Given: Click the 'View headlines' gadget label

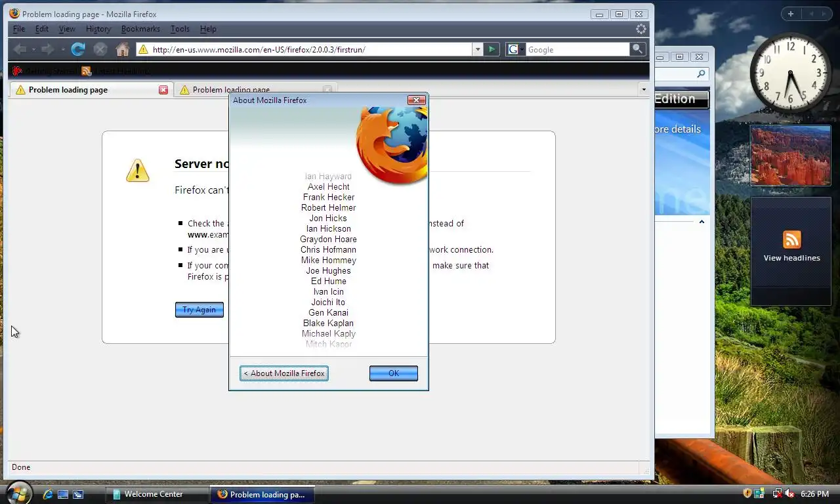Looking at the screenshot, I should click(791, 258).
